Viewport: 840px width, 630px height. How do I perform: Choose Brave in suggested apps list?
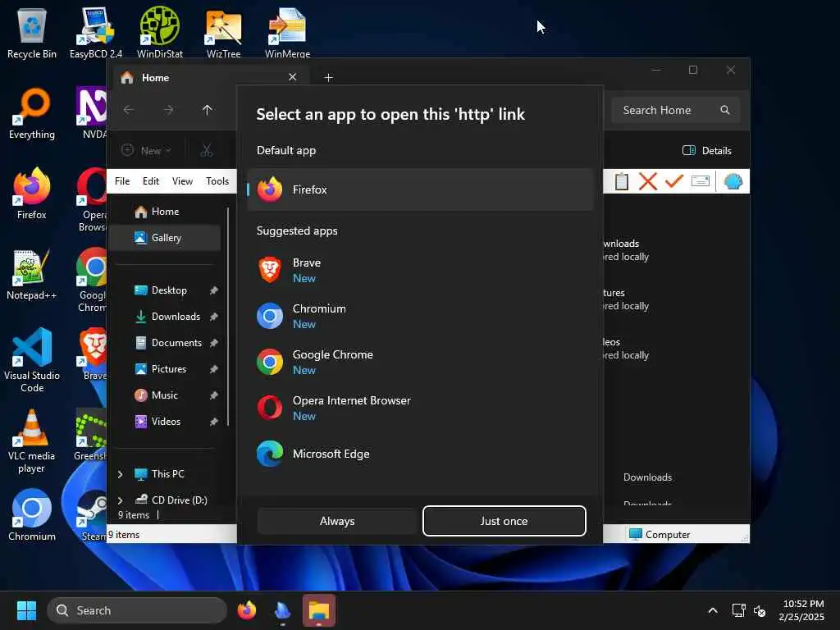tap(421, 270)
